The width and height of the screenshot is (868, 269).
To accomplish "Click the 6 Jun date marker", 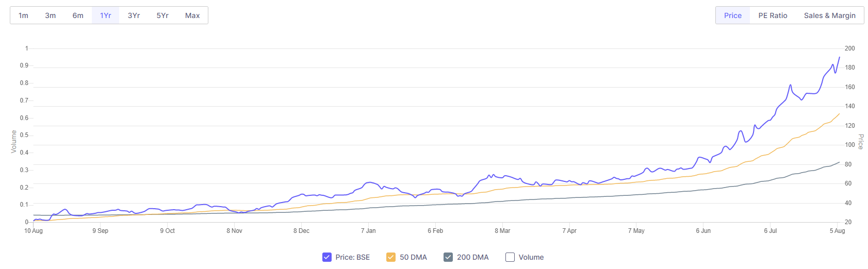I will pos(703,231).
